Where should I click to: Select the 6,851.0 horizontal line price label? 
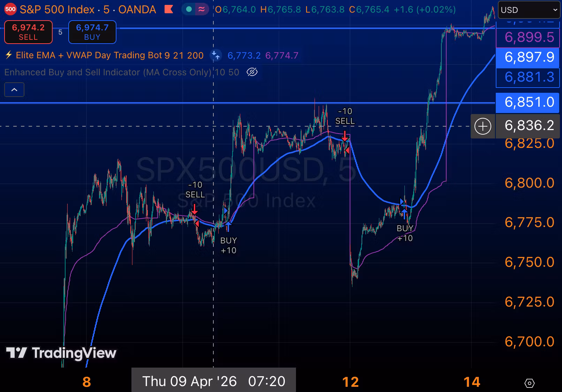click(x=527, y=102)
